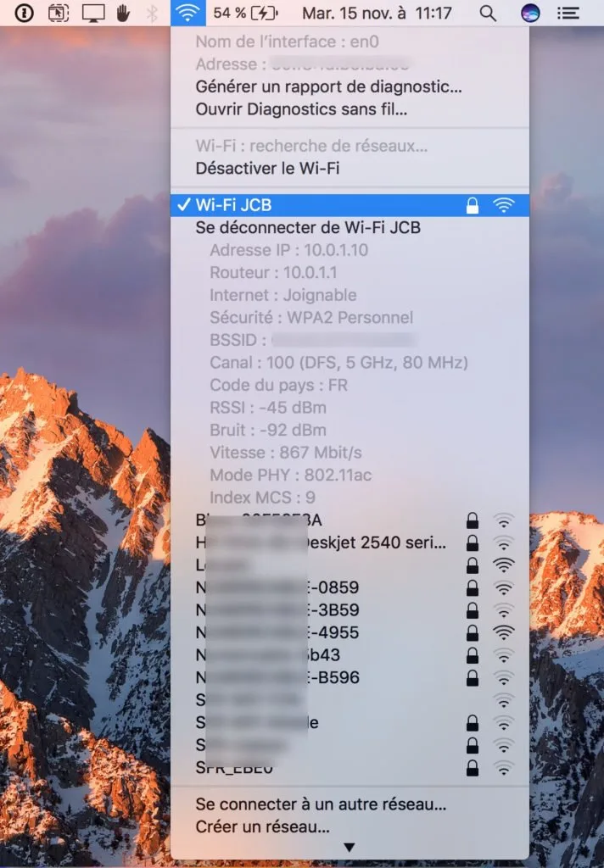Click lock icon on the -B596 row
The height and width of the screenshot is (868, 604).
click(473, 678)
